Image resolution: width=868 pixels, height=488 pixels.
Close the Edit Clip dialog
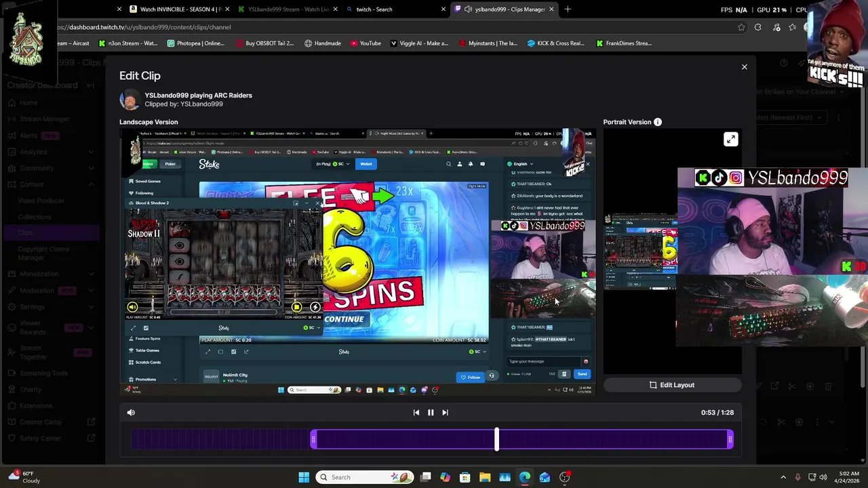click(x=744, y=67)
